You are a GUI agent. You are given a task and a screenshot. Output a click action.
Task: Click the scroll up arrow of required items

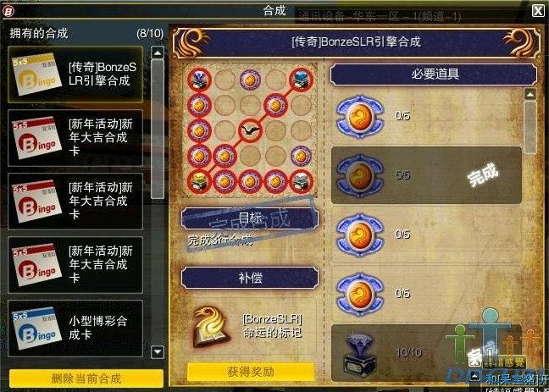point(530,94)
